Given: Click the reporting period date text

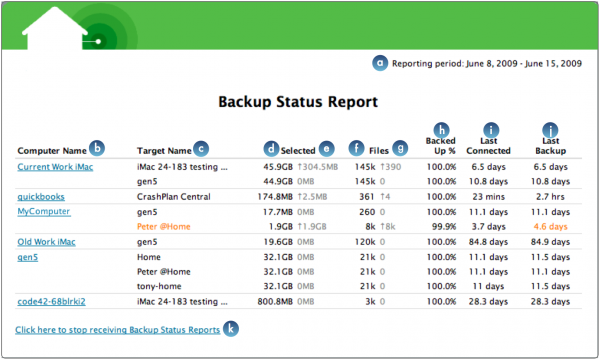Looking at the screenshot, I should [487, 64].
